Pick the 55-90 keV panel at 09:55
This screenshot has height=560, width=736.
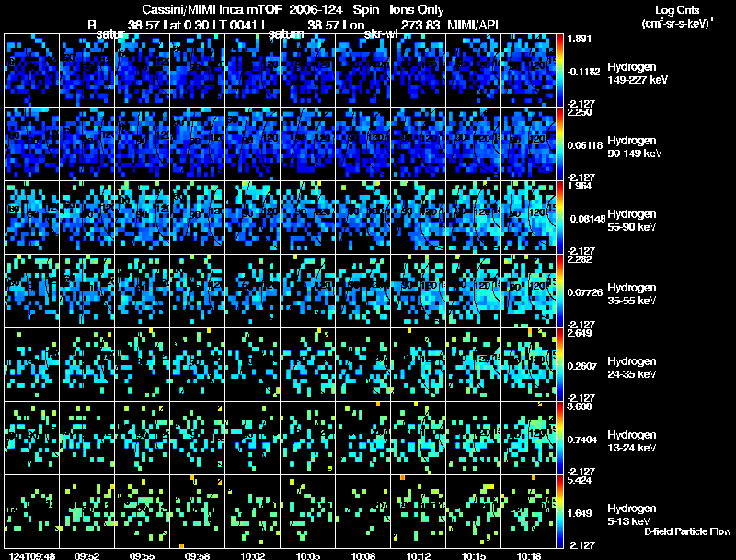point(143,218)
